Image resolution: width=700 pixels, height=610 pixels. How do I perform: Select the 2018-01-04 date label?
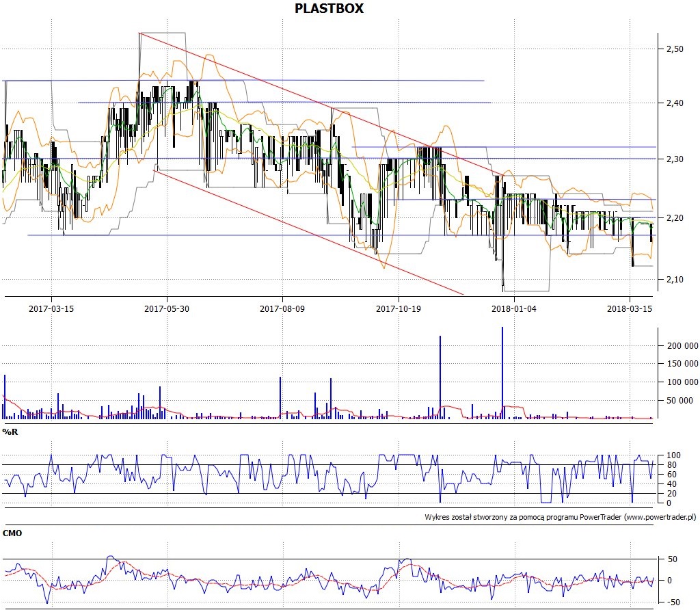point(514,308)
